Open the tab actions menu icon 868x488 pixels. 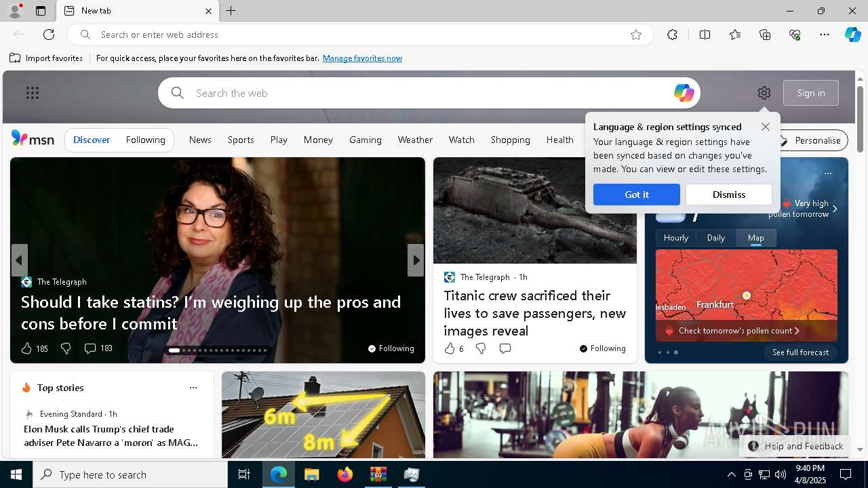41,11
